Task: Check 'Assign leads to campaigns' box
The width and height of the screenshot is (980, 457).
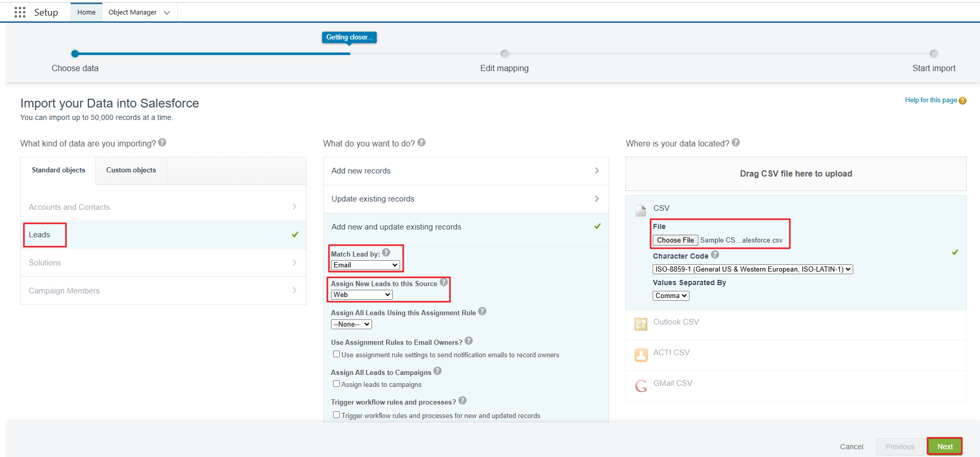Action: [x=336, y=384]
